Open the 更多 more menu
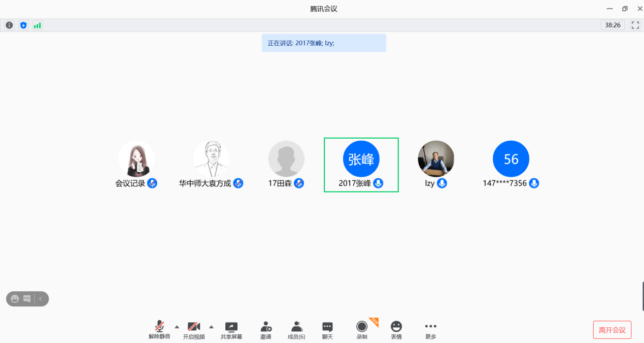The image size is (644, 343). pyautogui.click(x=430, y=330)
